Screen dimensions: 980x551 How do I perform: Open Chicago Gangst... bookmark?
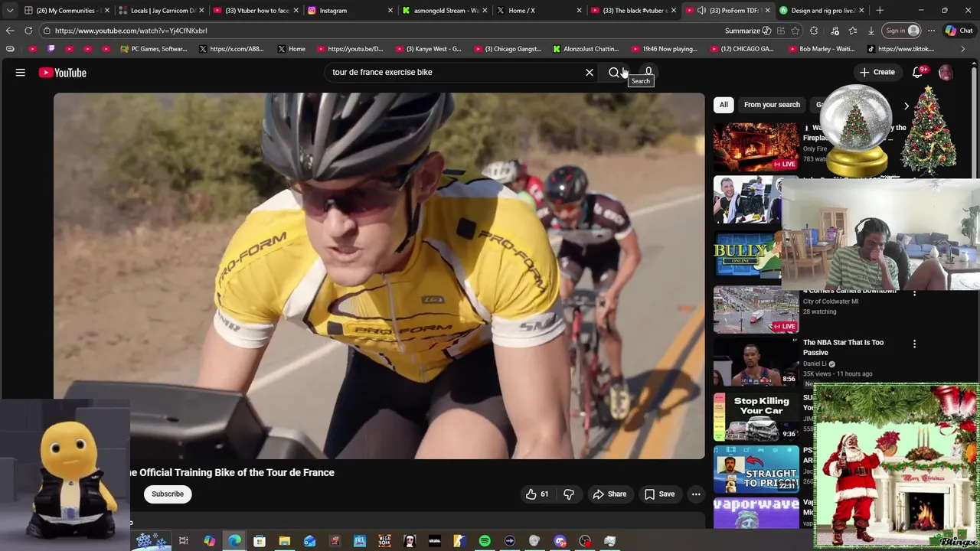(507, 49)
